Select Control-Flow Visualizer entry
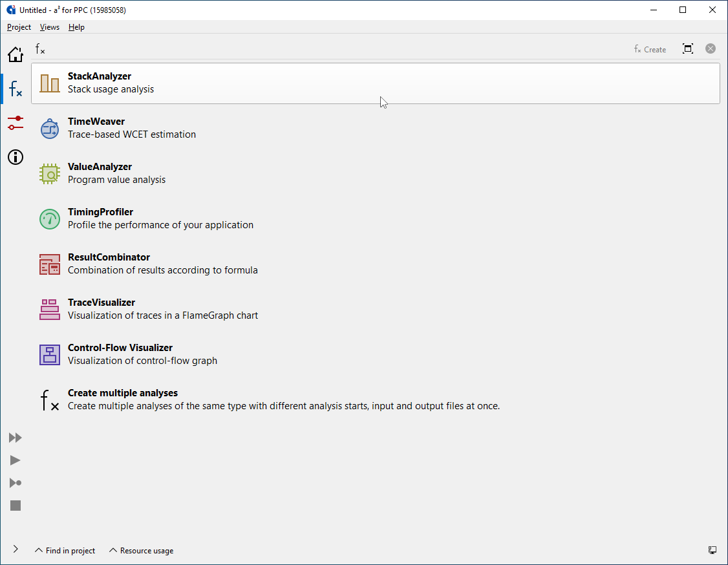728x565 pixels. 376,355
